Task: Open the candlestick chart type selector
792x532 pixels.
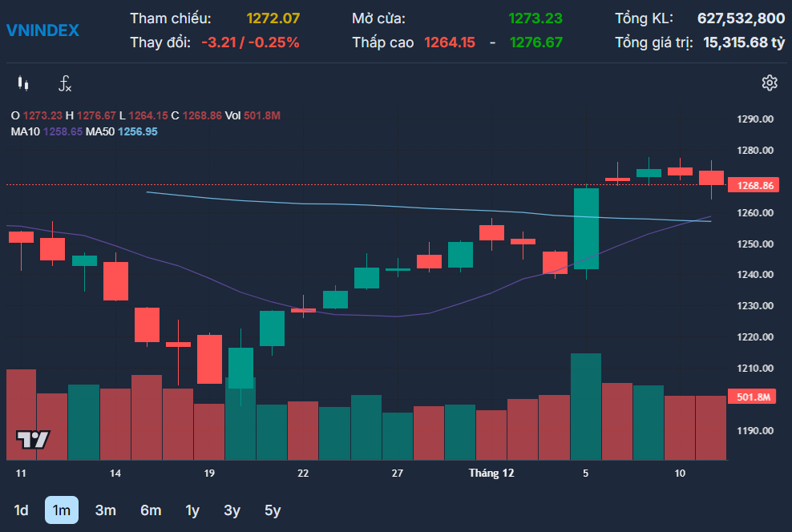Action: [22, 83]
